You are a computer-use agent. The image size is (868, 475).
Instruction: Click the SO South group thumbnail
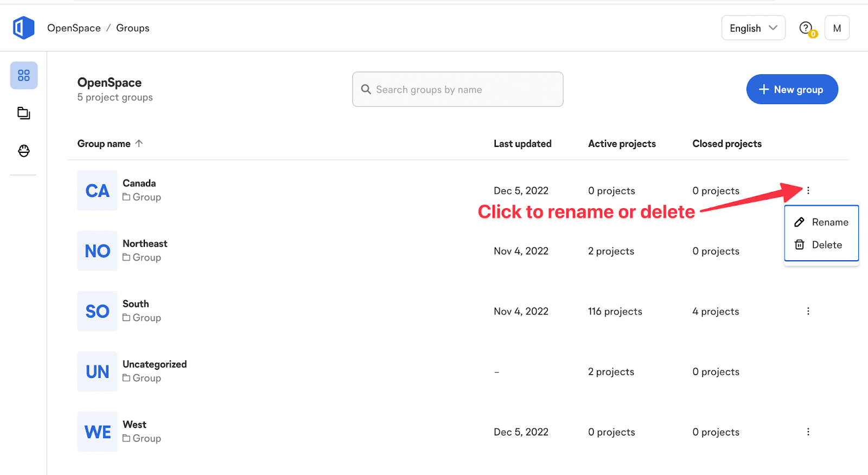pyautogui.click(x=98, y=311)
